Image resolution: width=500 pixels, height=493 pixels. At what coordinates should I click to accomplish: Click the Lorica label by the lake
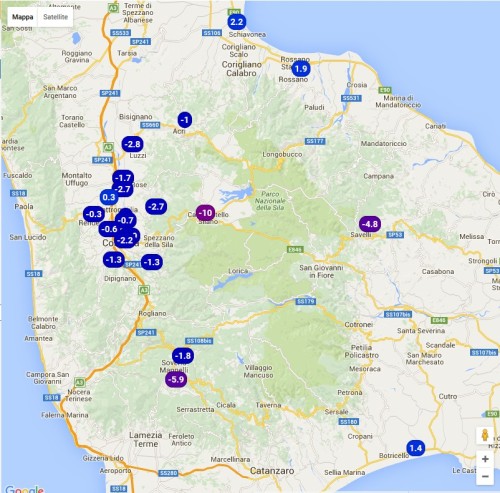pos(238,271)
